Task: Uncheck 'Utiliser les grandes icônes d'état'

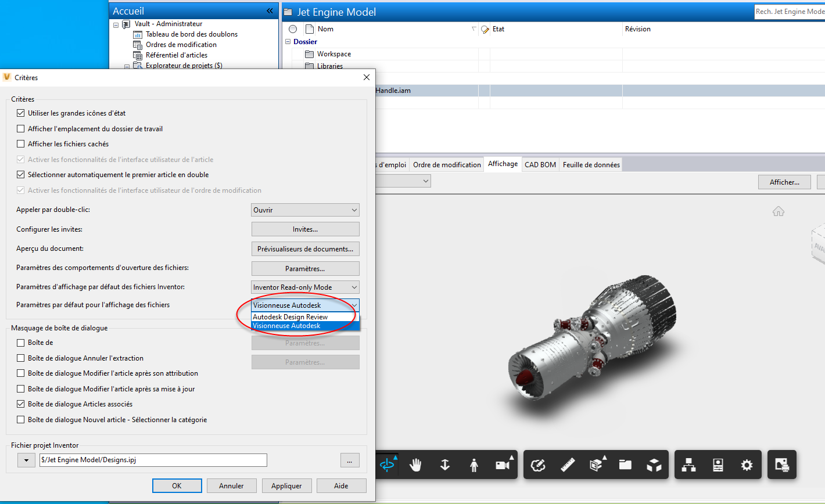Action: pos(21,113)
